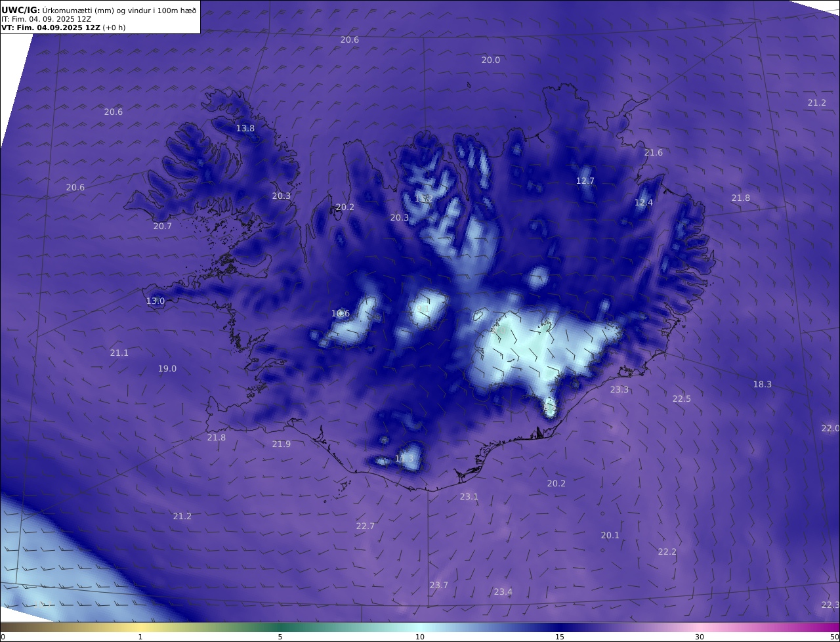Select the 22.7 value label
Viewport: 840px width, 642px height.
click(x=366, y=526)
